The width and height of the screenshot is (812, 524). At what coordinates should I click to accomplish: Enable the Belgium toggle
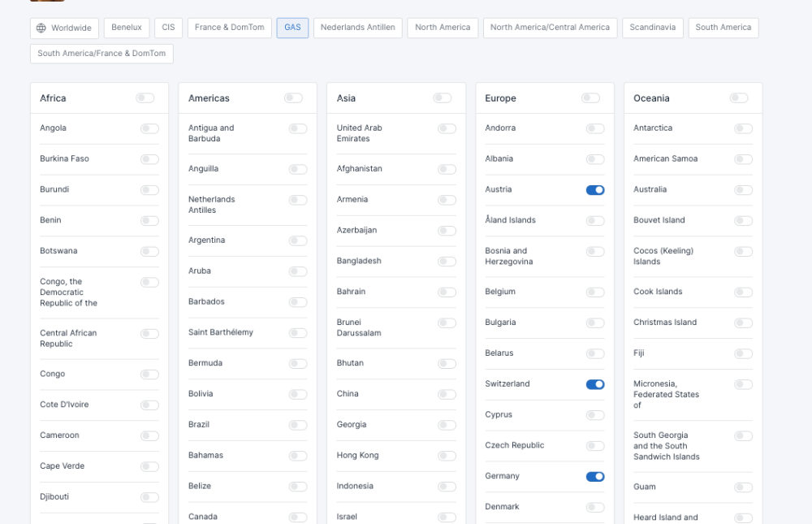coord(595,292)
